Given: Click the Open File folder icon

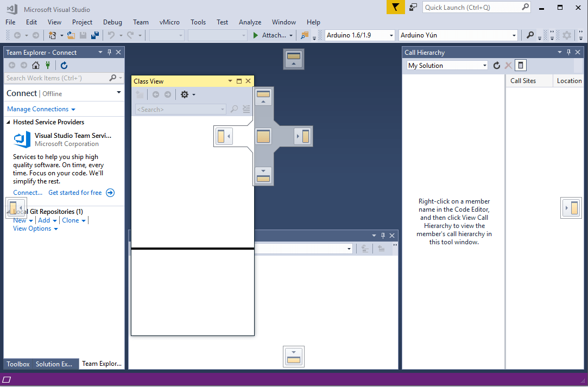Looking at the screenshot, I should [71, 35].
